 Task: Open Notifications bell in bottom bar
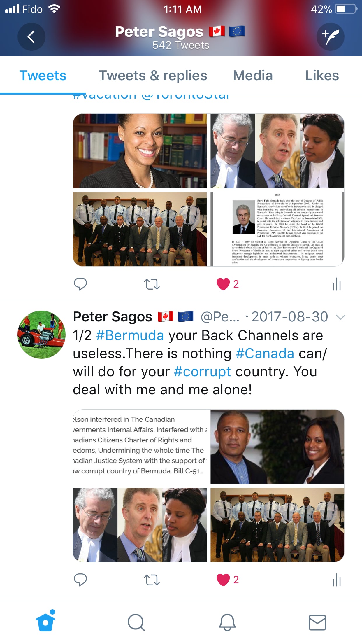tap(227, 622)
